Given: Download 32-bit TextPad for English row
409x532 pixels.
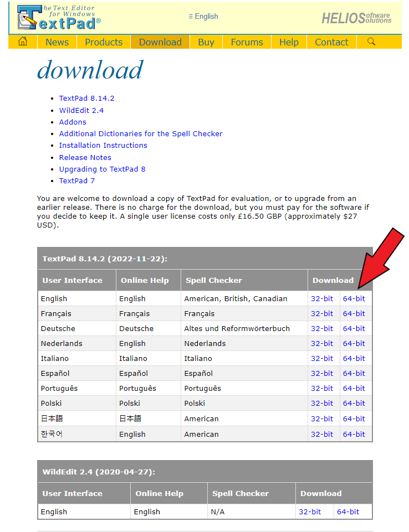Looking at the screenshot, I should (322, 298).
